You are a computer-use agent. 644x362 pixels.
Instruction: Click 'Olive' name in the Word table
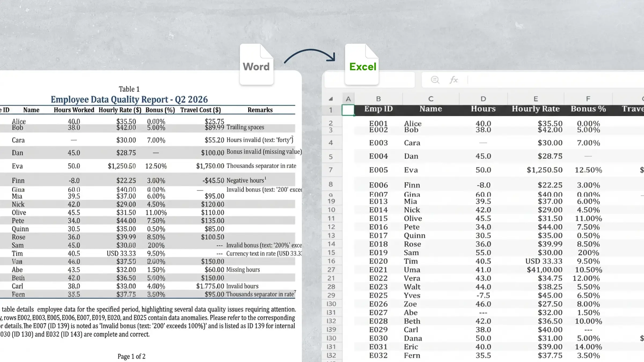click(19, 212)
